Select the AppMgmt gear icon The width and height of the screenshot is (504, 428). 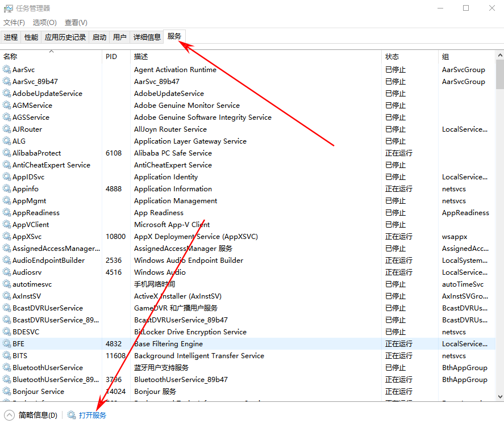[x=7, y=200]
